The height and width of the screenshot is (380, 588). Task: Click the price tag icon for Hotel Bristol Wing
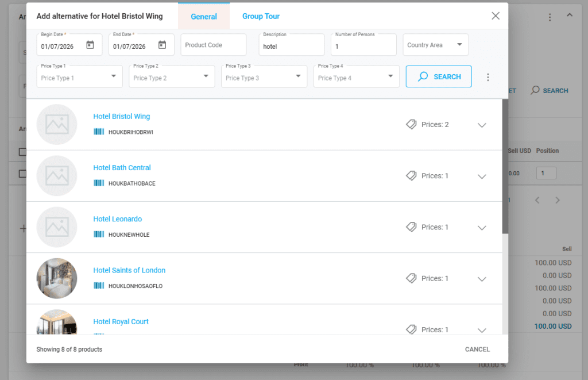(x=411, y=124)
